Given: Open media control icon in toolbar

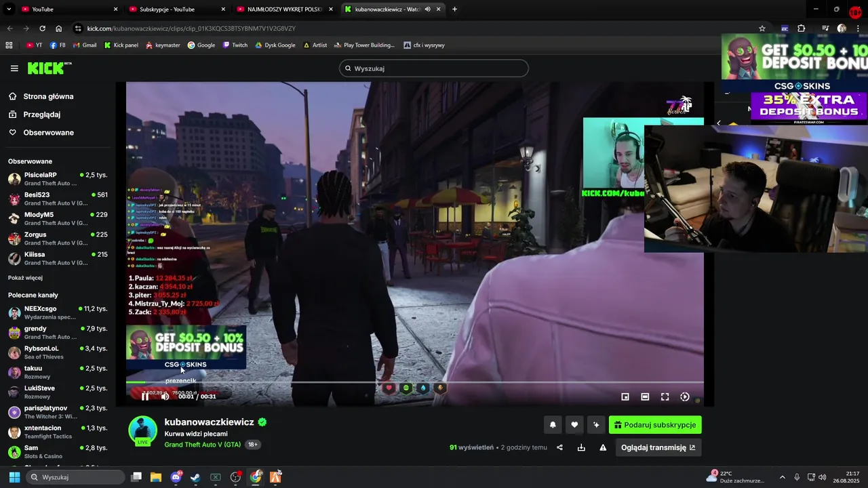Looking at the screenshot, I should (825, 28).
